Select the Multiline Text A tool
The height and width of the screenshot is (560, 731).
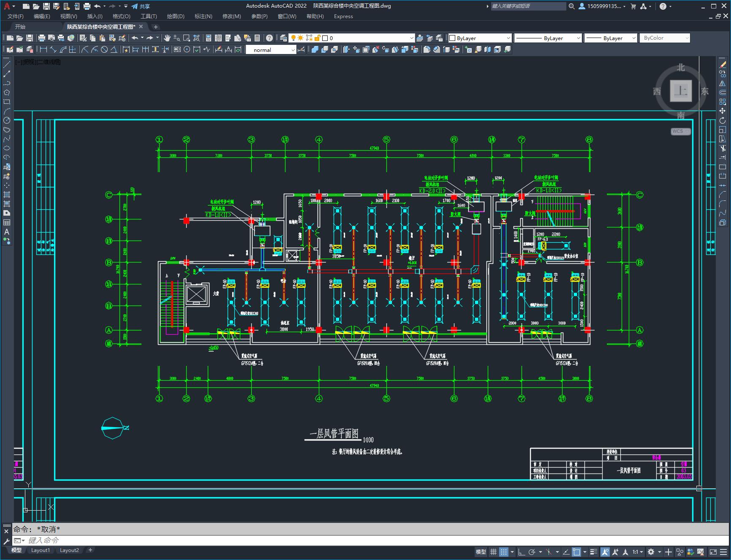pos(7,232)
